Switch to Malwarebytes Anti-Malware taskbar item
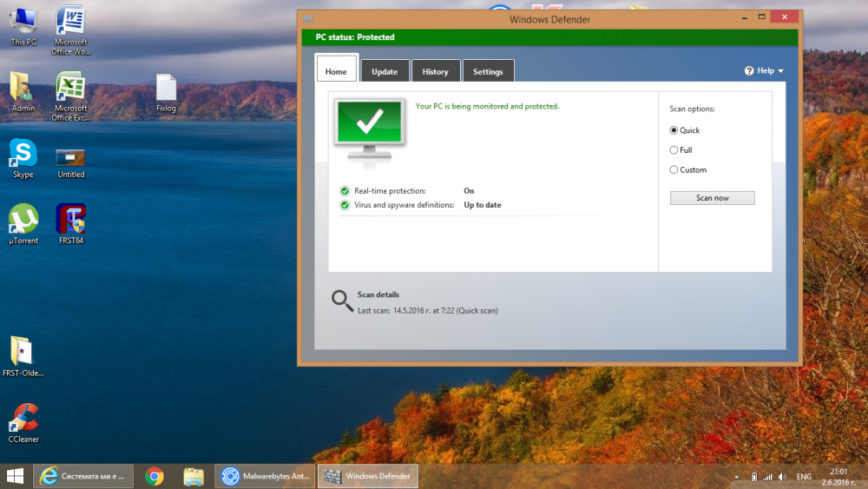The image size is (868, 489). tap(265, 476)
